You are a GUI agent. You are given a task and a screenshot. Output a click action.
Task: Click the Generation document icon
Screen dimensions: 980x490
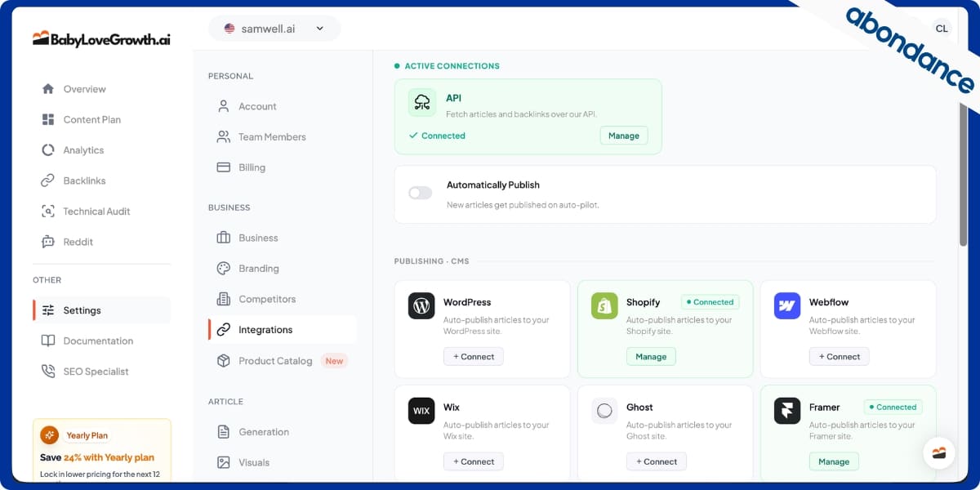pyautogui.click(x=223, y=432)
